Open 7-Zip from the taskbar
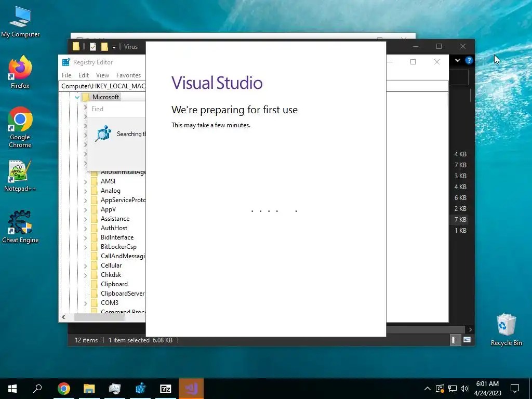The image size is (532, 399). [166, 389]
